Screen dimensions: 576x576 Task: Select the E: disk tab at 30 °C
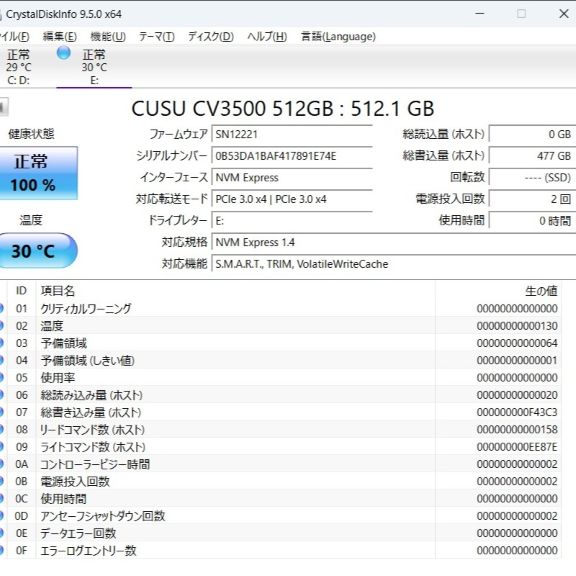click(94, 67)
